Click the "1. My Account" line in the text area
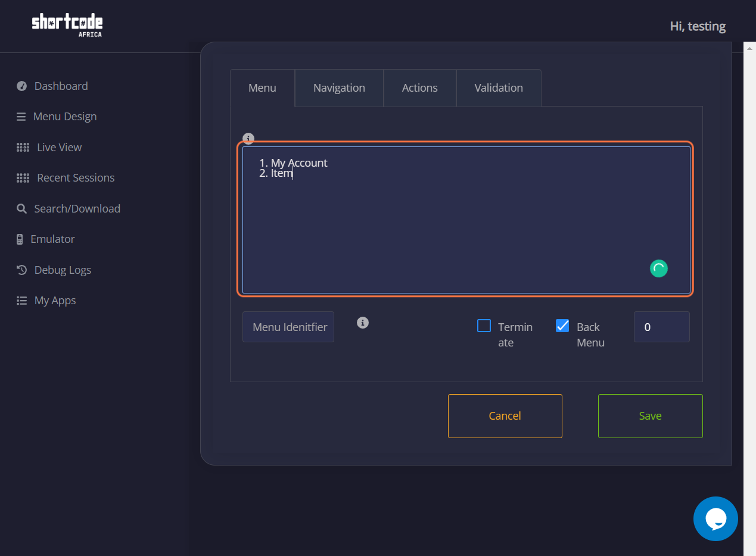 pyautogui.click(x=293, y=163)
